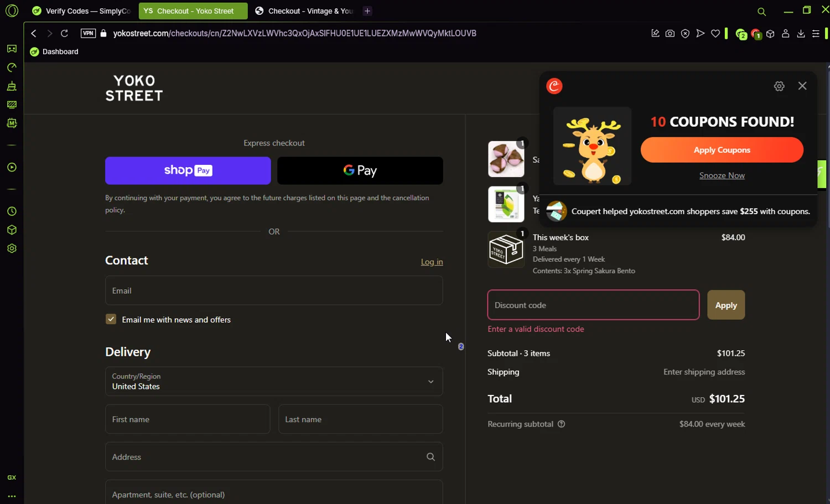Open the extensions cube in toolbar
Screen dimensions: 830x504
coord(770,33)
